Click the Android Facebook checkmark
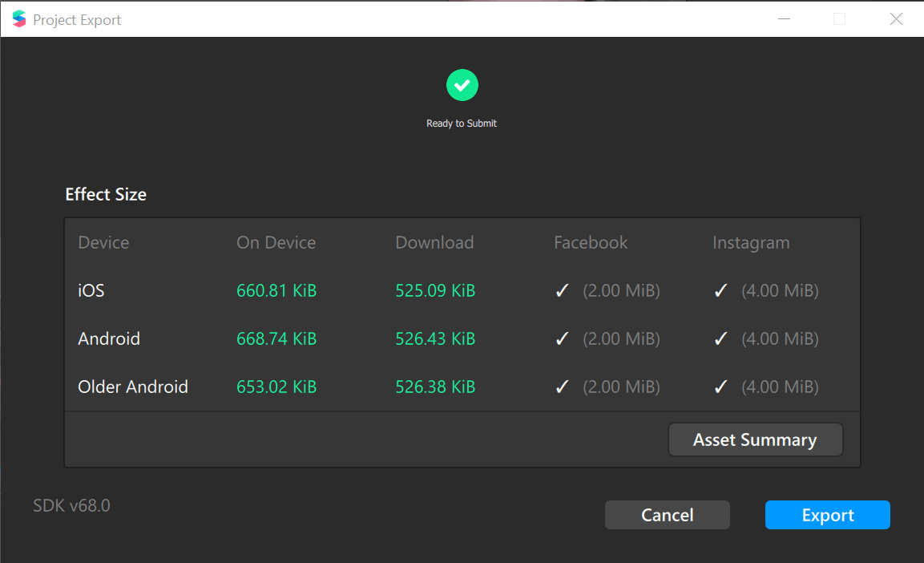 click(x=563, y=338)
